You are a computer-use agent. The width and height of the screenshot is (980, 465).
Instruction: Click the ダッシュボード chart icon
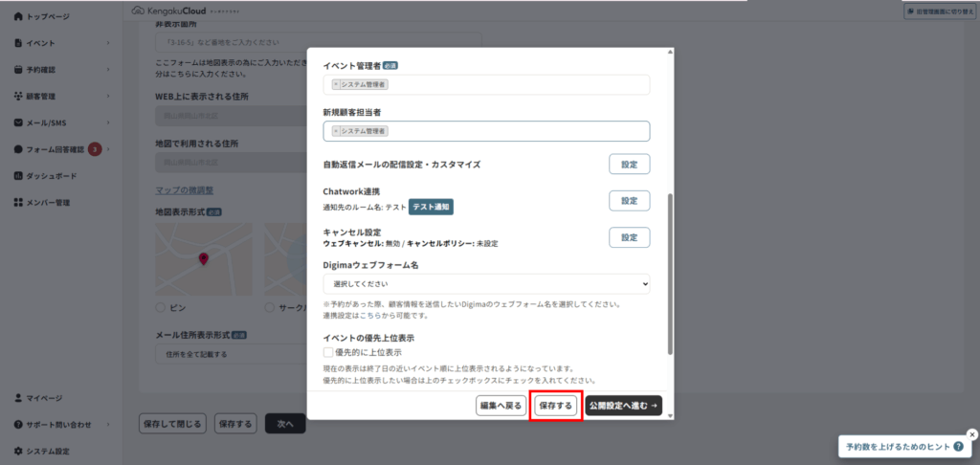pos(19,176)
